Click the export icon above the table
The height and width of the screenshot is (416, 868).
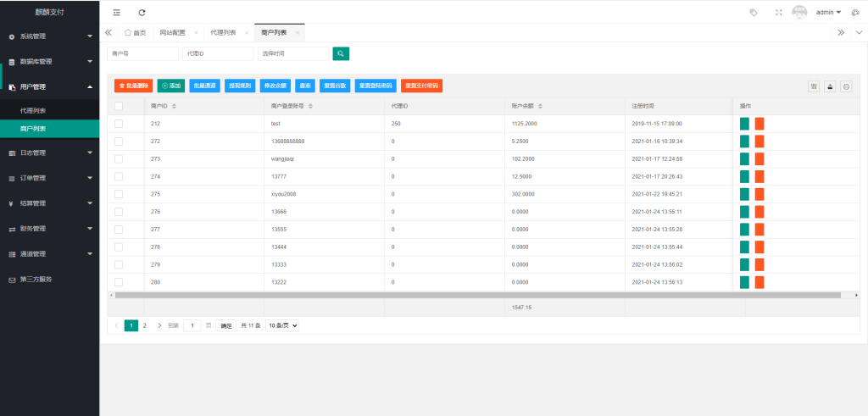click(x=830, y=86)
